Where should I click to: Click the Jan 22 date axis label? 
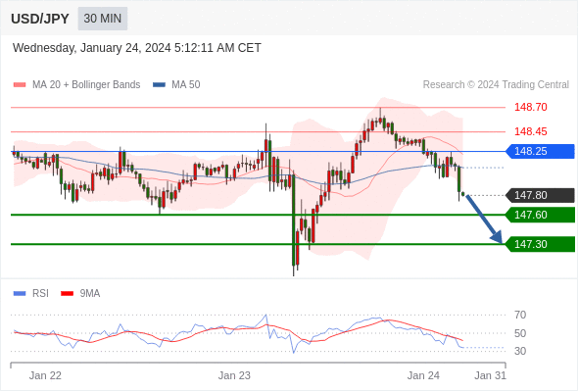45,375
